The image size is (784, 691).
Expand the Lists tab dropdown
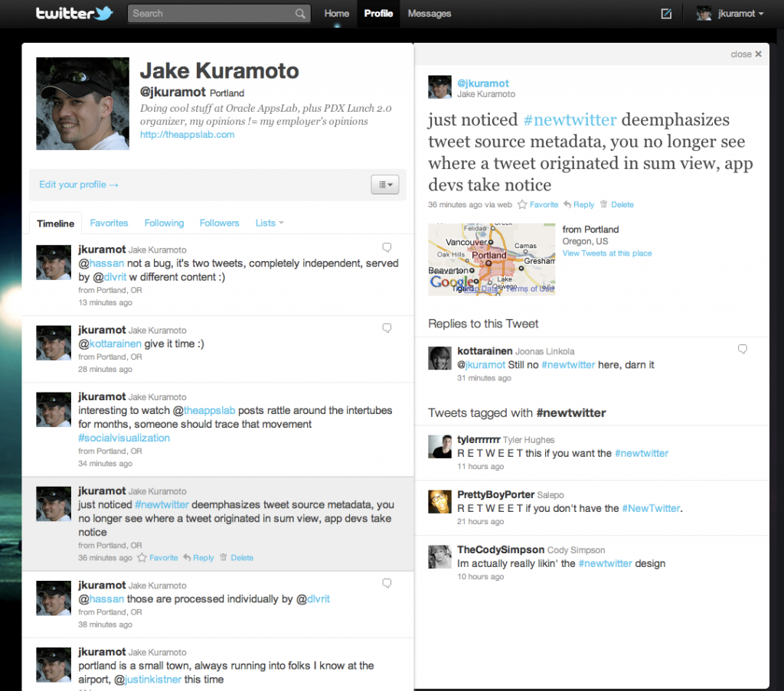(269, 223)
